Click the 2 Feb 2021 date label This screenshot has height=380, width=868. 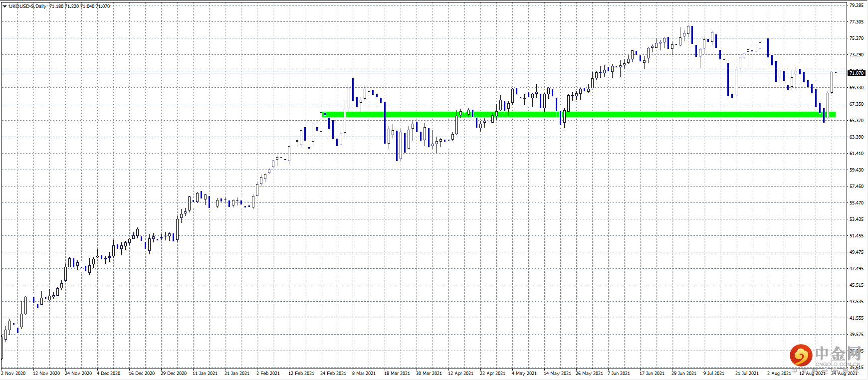(268, 374)
